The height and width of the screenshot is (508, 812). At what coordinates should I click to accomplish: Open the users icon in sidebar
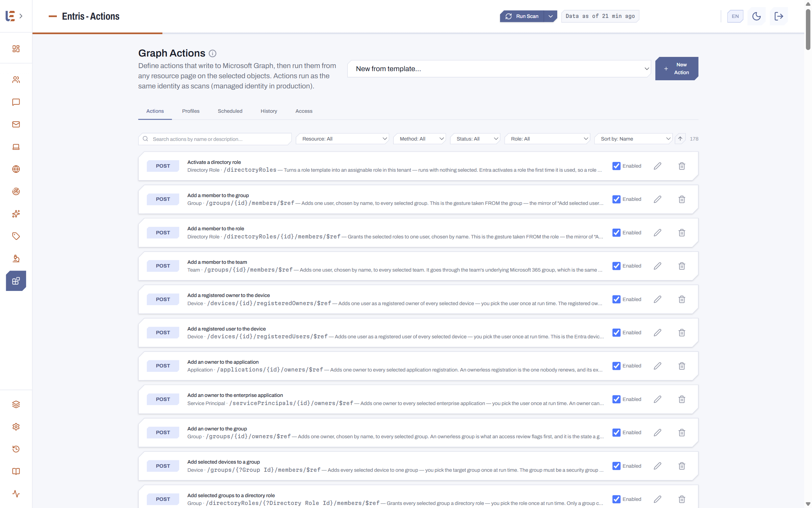(x=16, y=80)
